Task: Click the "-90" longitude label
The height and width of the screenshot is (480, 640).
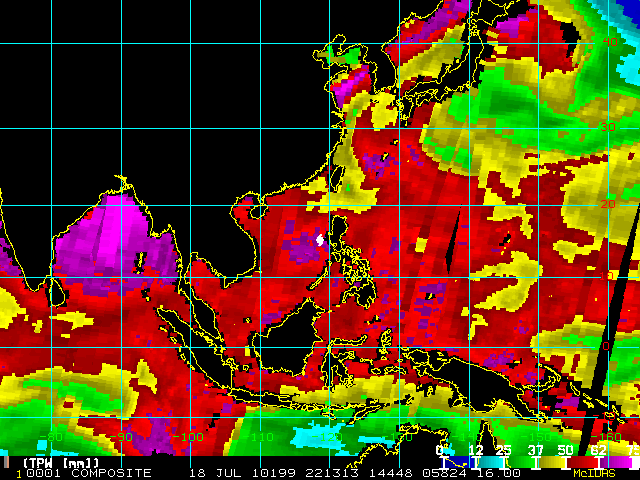Action: point(121,437)
